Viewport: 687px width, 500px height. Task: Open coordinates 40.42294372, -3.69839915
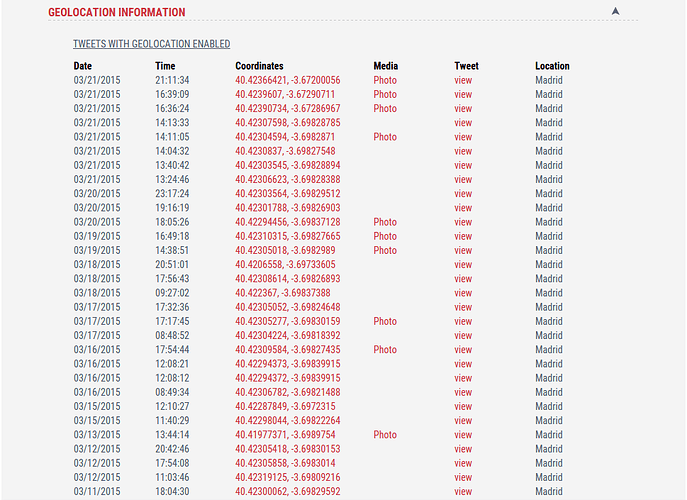tap(287, 378)
